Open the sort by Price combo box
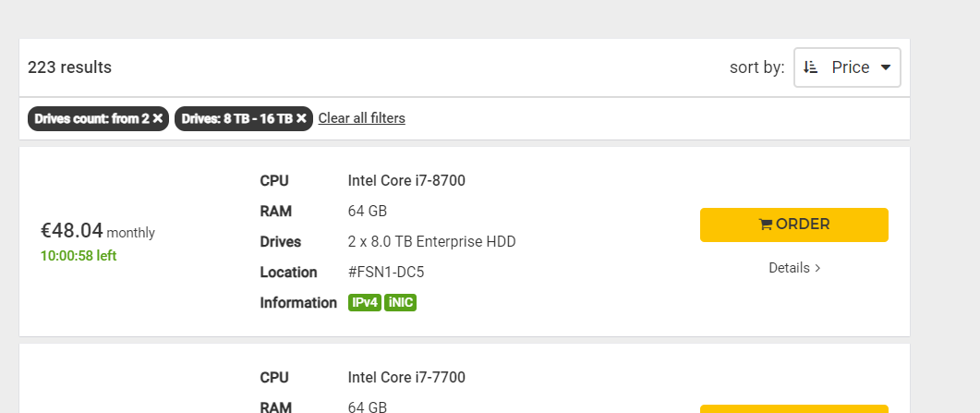This screenshot has width=980, height=413. [x=847, y=67]
